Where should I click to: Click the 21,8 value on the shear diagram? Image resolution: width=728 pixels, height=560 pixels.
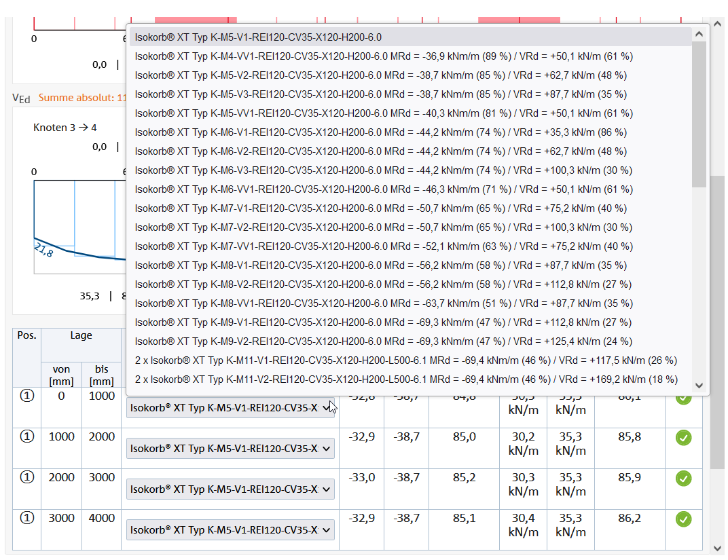(x=43, y=250)
